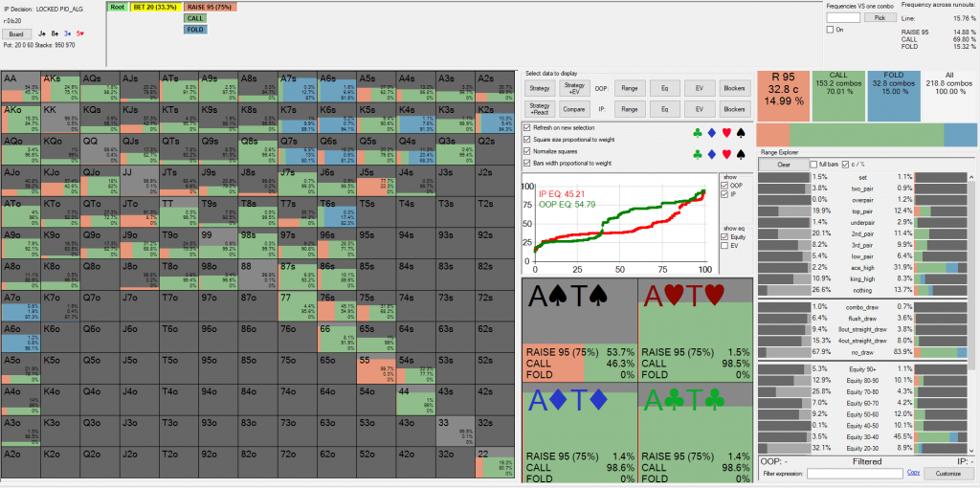Screen dimensions: 980x488
Task: Click the orange R 95 raise summary box
Action: 782,91
